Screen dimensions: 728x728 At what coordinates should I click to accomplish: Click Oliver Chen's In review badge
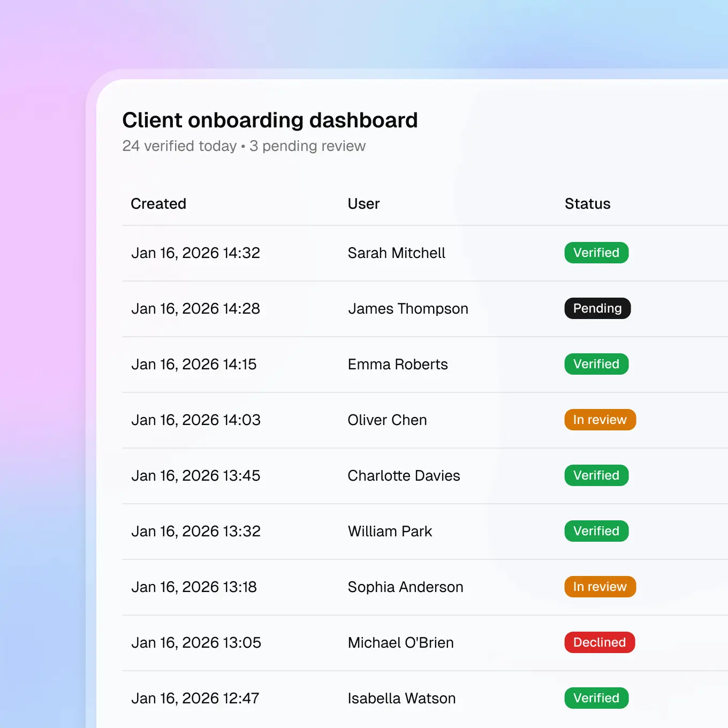(x=600, y=420)
